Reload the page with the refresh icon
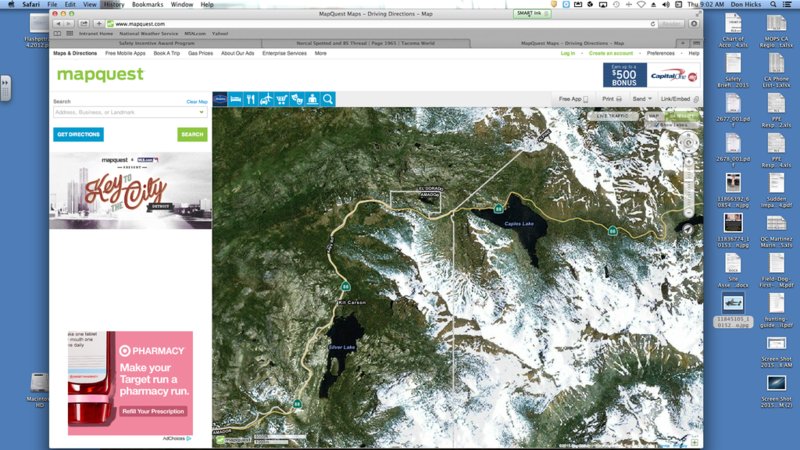Image resolution: width=800 pixels, height=450 pixels. click(x=653, y=24)
